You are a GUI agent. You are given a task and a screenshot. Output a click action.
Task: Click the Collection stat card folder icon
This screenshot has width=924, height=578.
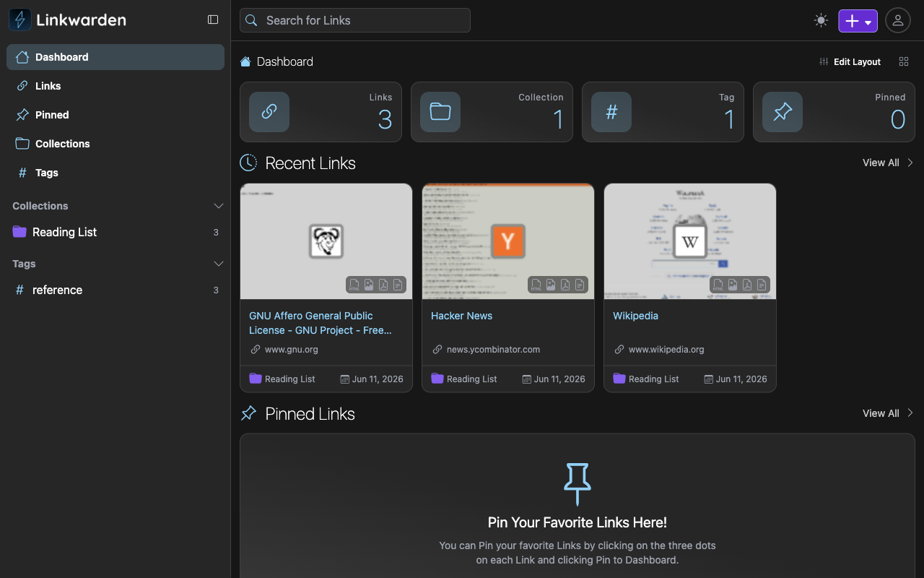pos(440,112)
